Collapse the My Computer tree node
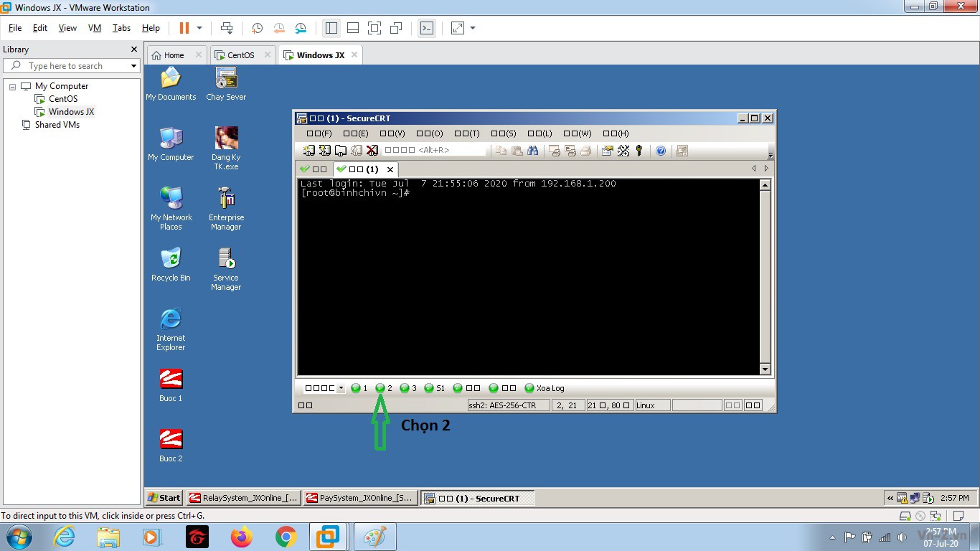 coord(12,86)
